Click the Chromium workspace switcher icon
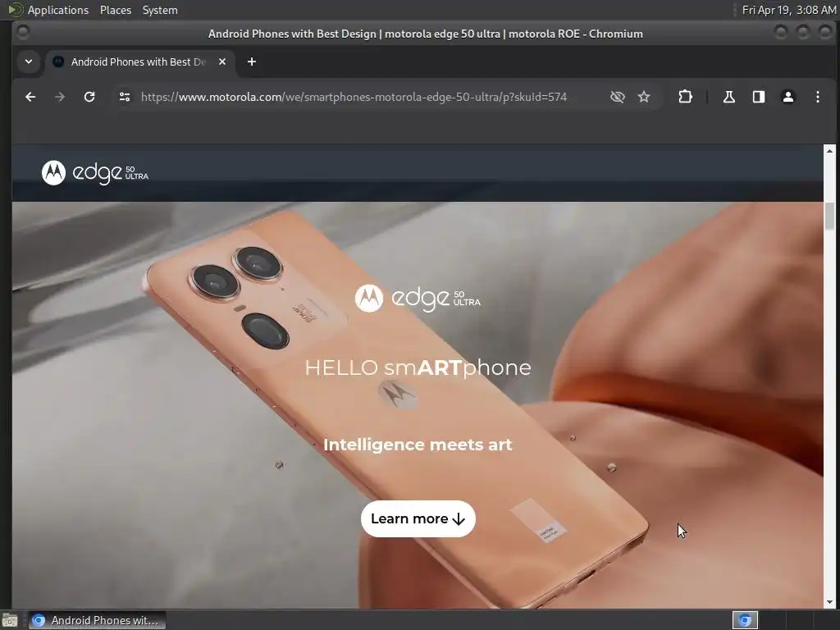Image resolution: width=840 pixels, height=630 pixels. click(745, 620)
